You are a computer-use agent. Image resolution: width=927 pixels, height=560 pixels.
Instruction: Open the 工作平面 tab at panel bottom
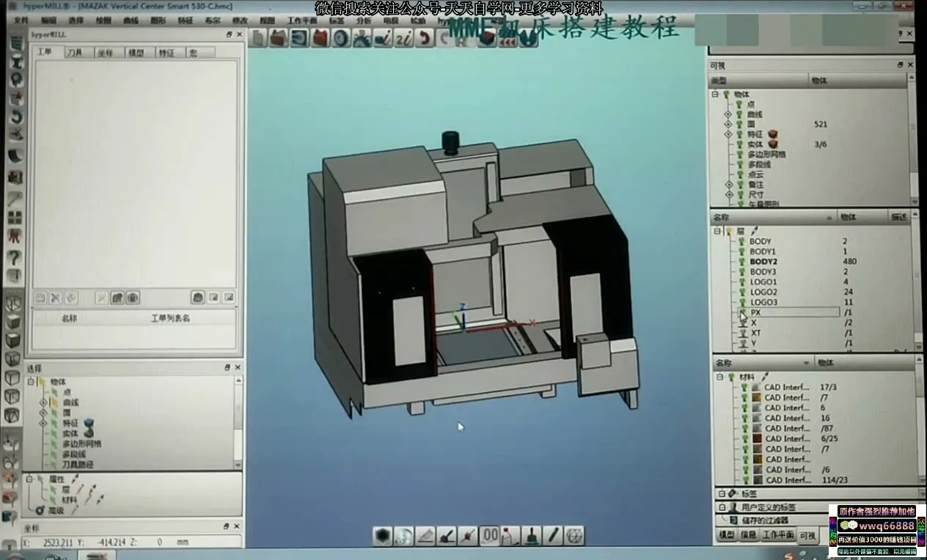(778, 536)
